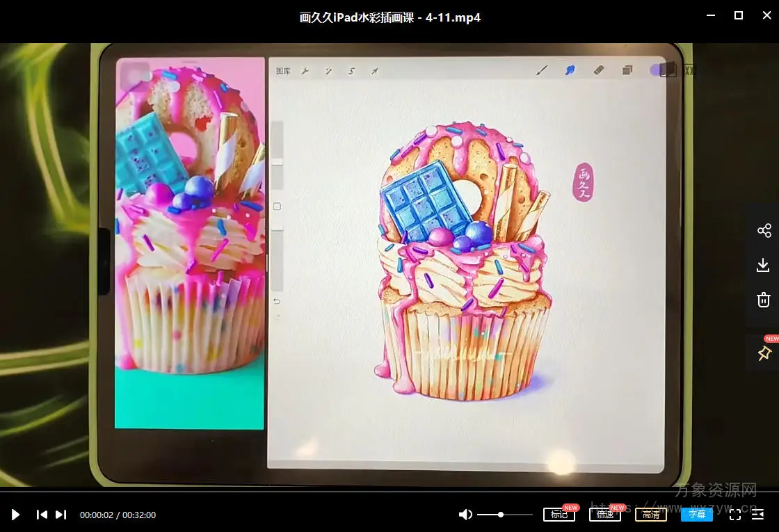779x532 pixels.
Task: Mute the volume speaker icon
Action: tap(465, 515)
